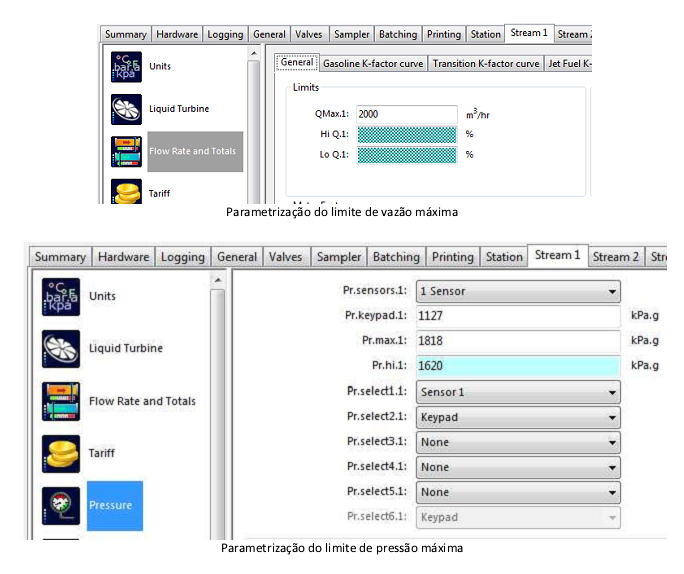
Task: Switch to the Transition K-factor curve sub-tab
Action: [x=486, y=64]
